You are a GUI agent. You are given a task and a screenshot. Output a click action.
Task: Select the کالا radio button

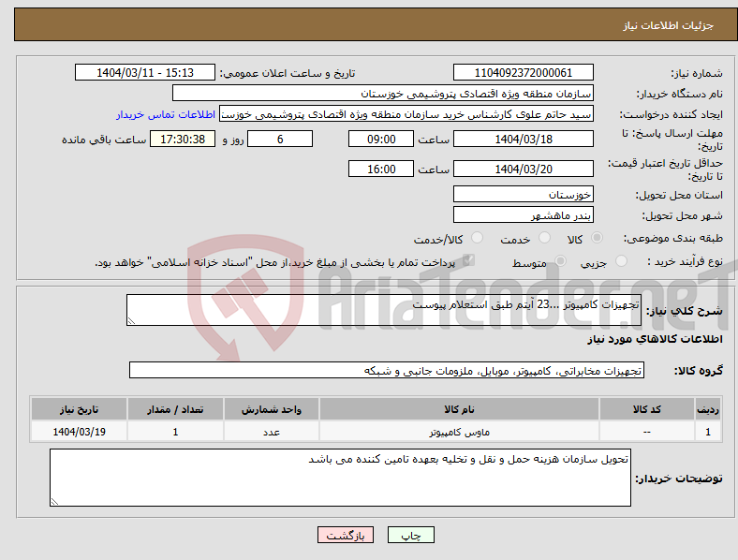597,238
